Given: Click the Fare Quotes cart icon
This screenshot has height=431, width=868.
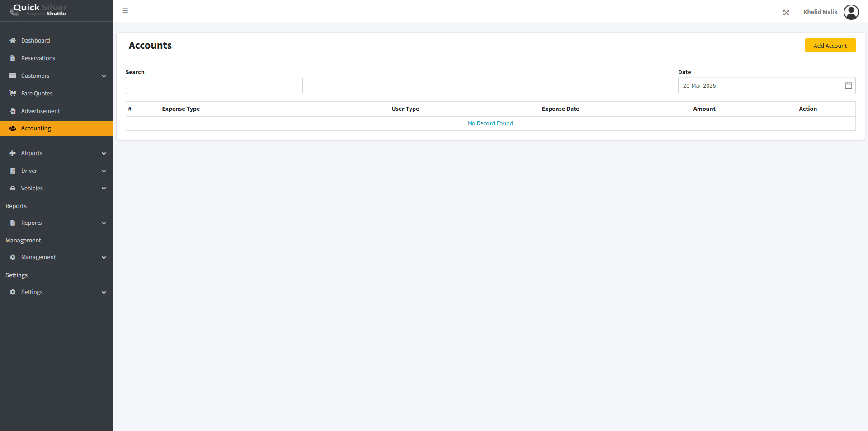Looking at the screenshot, I should pyautogui.click(x=13, y=94).
